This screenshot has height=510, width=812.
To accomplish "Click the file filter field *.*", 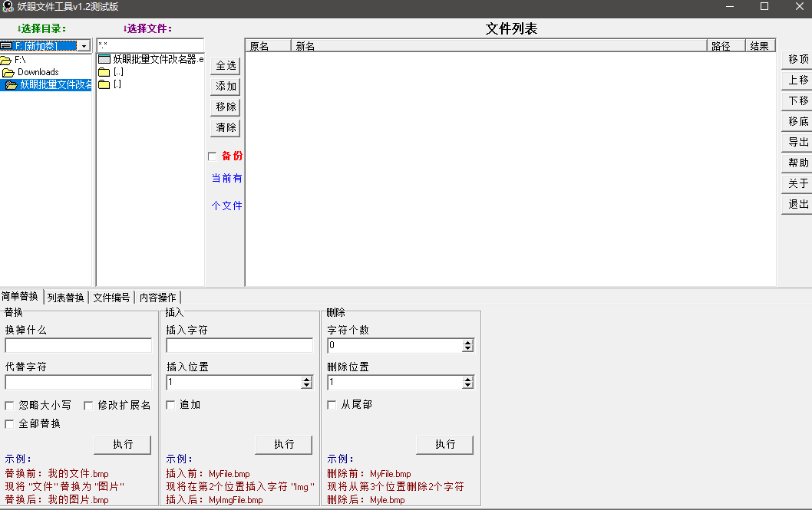I will [150, 45].
